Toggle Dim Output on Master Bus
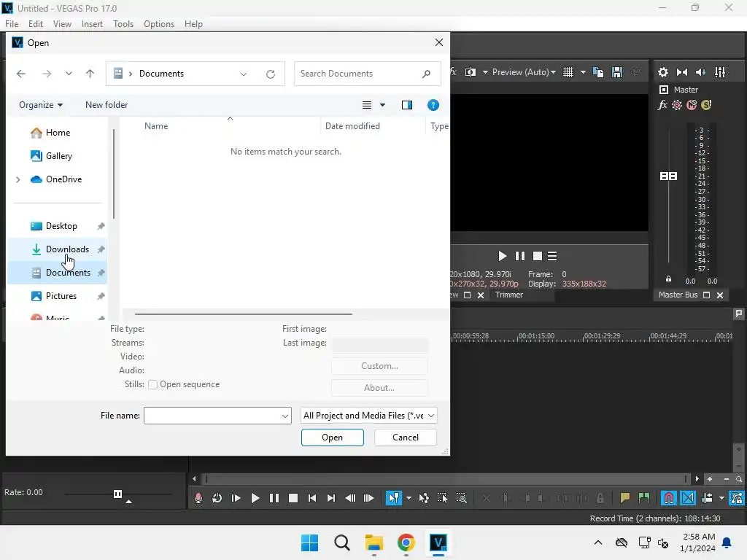747x560 pixels. 700,72
